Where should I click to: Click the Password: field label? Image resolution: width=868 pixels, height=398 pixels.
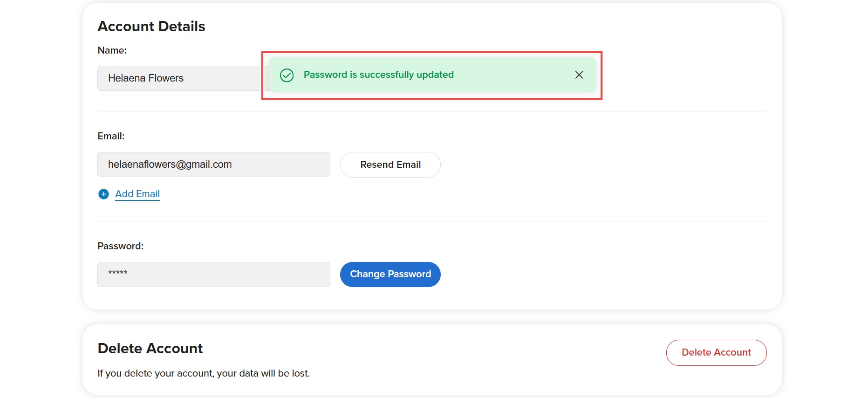click(121, 246)
